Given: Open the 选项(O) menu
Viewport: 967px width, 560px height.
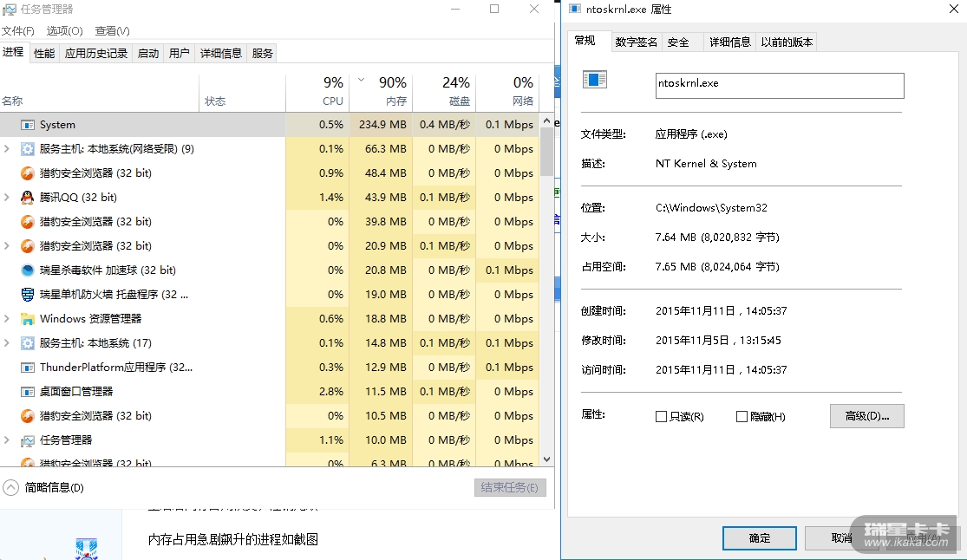Looking at the screenshot, I should [65, 31].
